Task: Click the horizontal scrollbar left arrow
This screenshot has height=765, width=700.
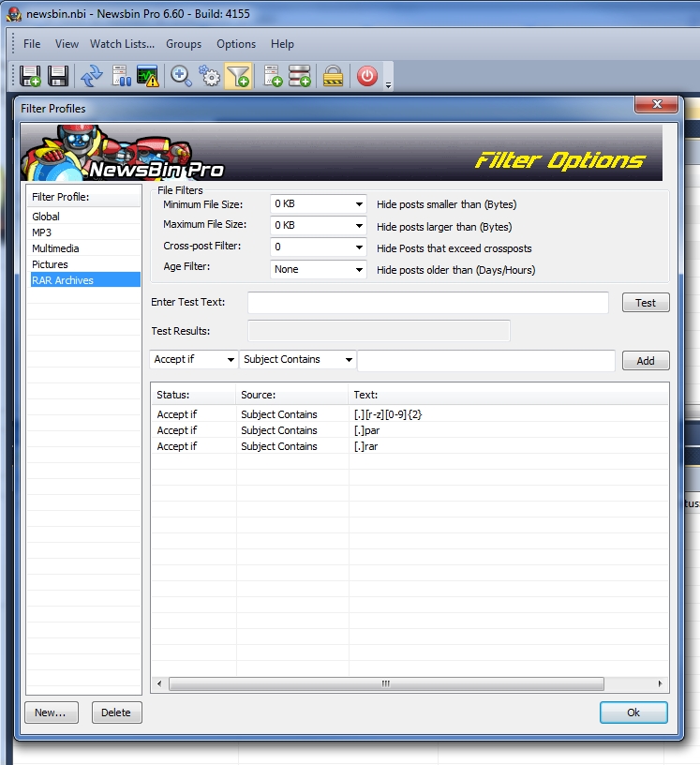Action: (x=159, y=683)
